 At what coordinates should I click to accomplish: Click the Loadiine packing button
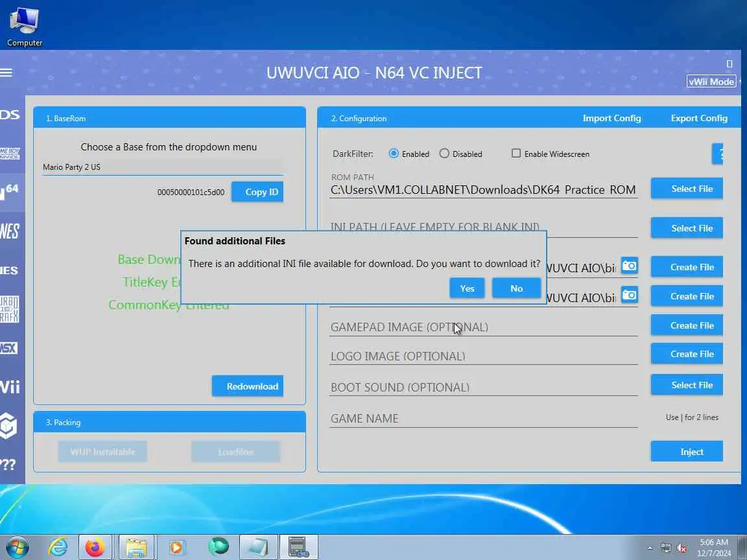236,451
